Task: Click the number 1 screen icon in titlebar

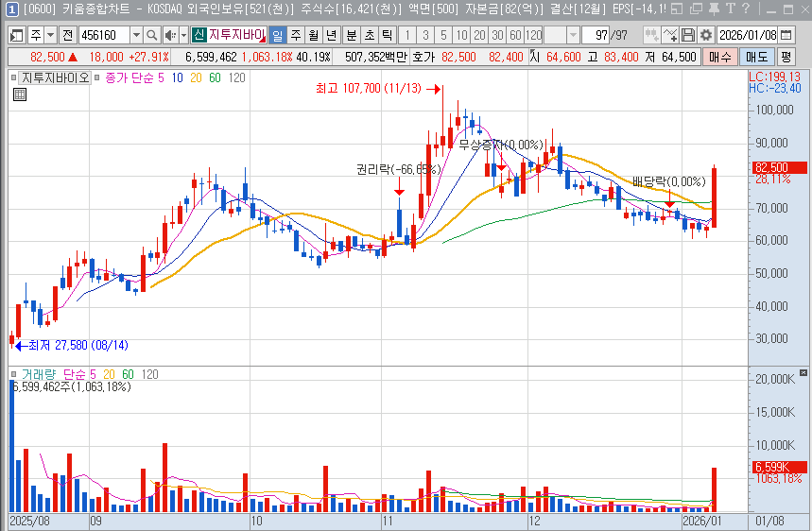Action: (x=12, y=9)
